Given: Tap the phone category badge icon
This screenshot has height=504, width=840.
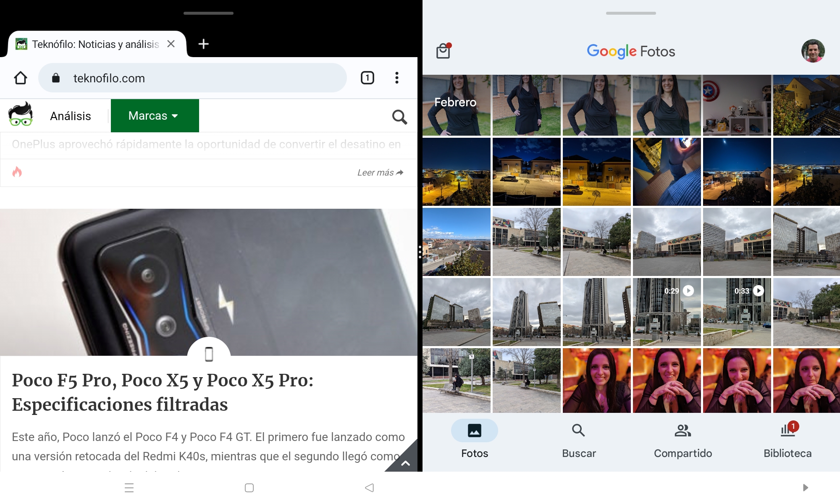Looking at the screenshot, I should click(x=209, y=354).
